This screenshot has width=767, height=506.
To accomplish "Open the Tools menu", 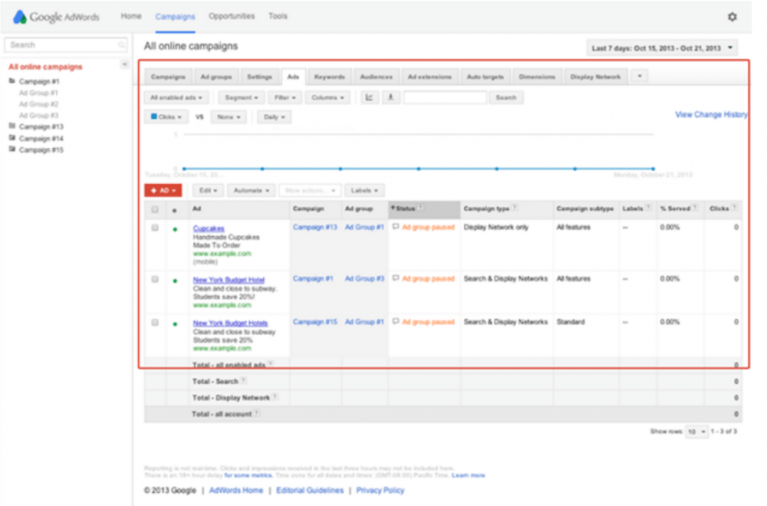I will click(x=278, y=16).
